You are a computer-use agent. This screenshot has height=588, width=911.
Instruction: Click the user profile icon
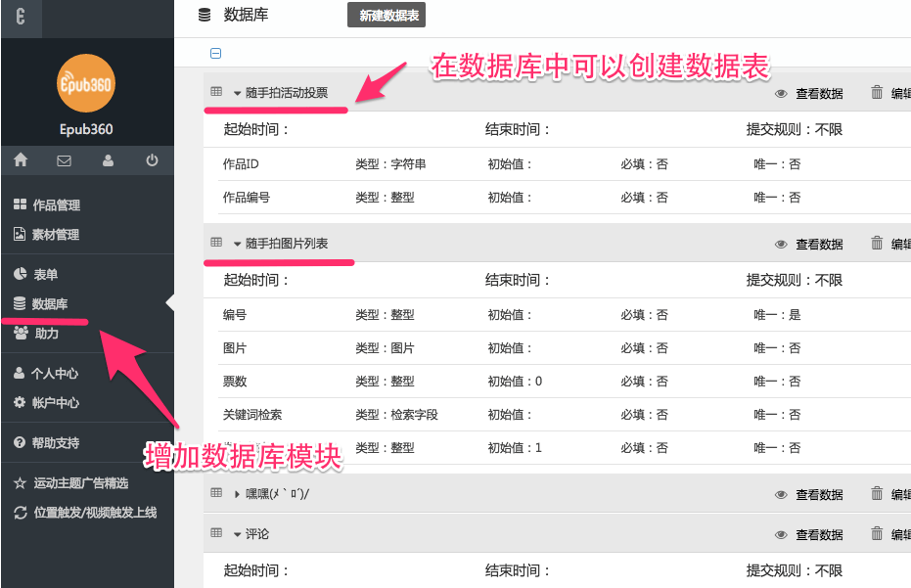[108, 160]
